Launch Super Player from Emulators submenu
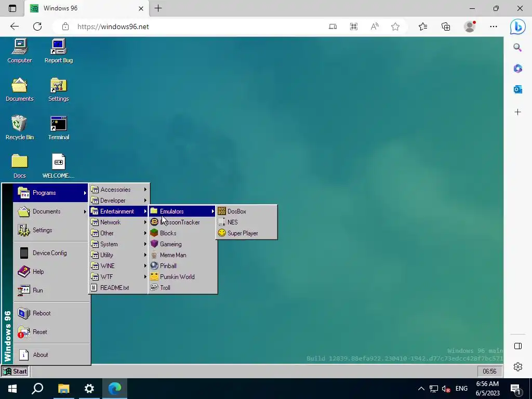 [247, 233]
